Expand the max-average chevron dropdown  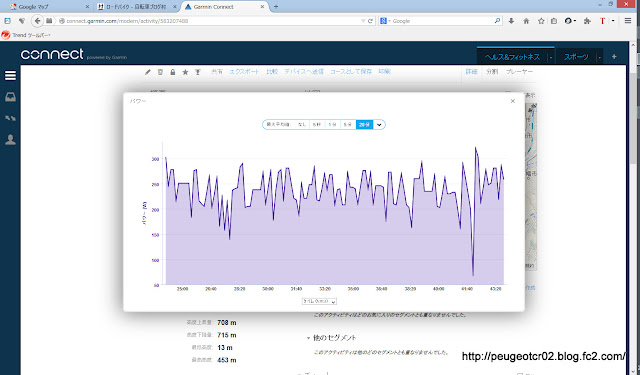point(379,124)
